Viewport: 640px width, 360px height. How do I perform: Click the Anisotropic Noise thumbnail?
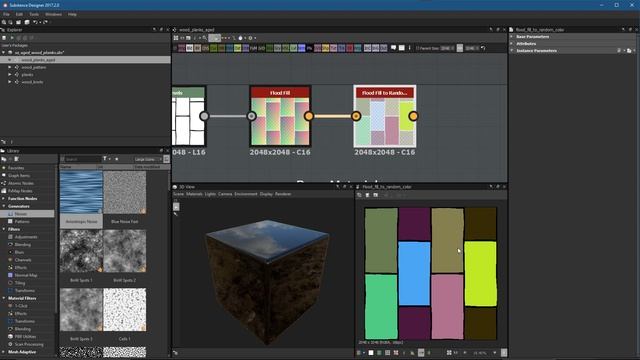[81, 192]
